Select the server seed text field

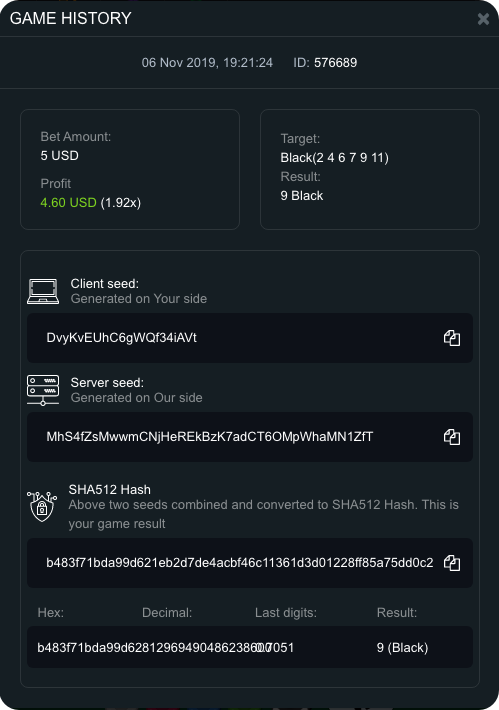[250, 437]
